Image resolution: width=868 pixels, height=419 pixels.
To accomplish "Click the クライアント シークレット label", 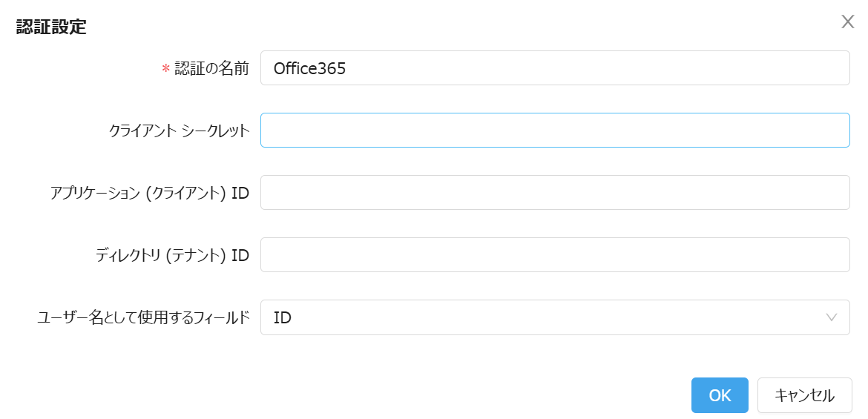I will [x=179, y=131].
